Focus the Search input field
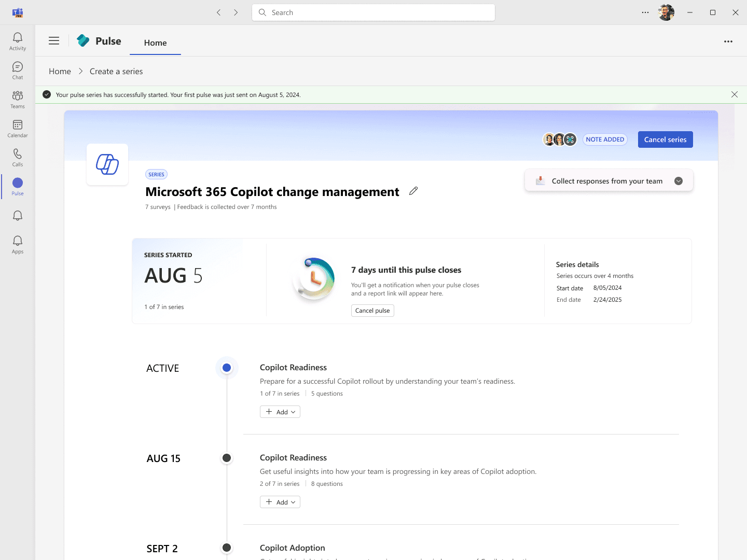 point(374,12)
